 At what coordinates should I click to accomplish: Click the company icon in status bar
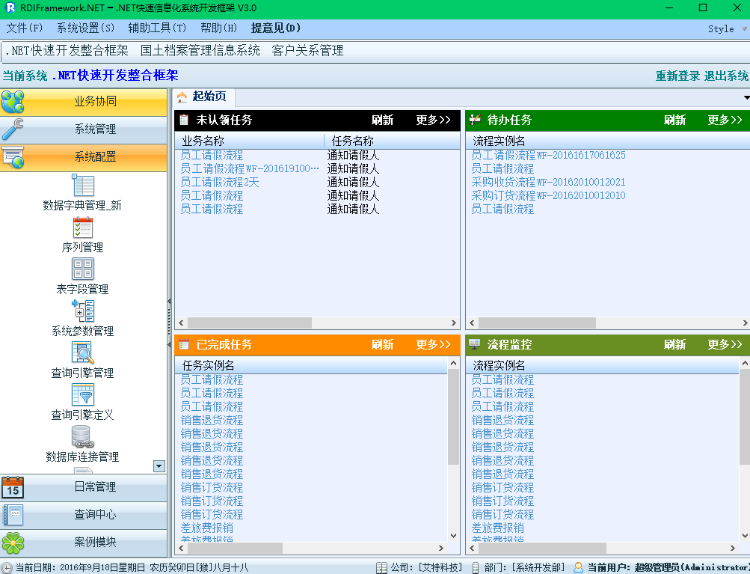(381, 568)
